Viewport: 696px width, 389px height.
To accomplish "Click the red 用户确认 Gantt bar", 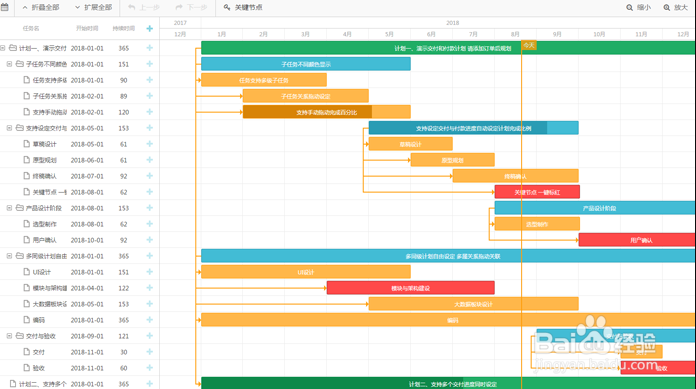I will [x=637, y=240].
